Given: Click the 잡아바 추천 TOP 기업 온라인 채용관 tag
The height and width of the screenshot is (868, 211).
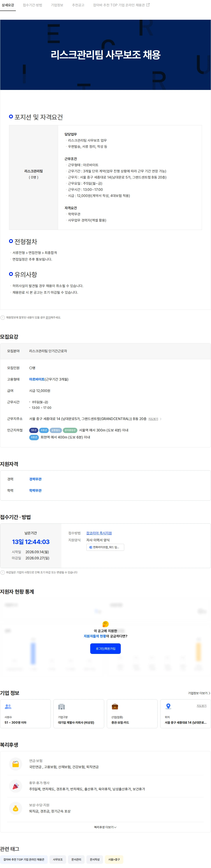Looking at the screenshot, I should point(24,860).
